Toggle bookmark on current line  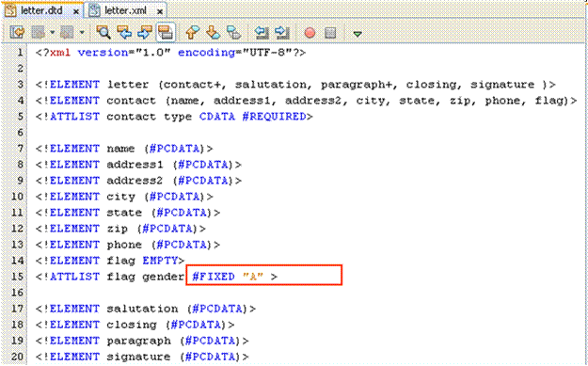pos(234,33)
